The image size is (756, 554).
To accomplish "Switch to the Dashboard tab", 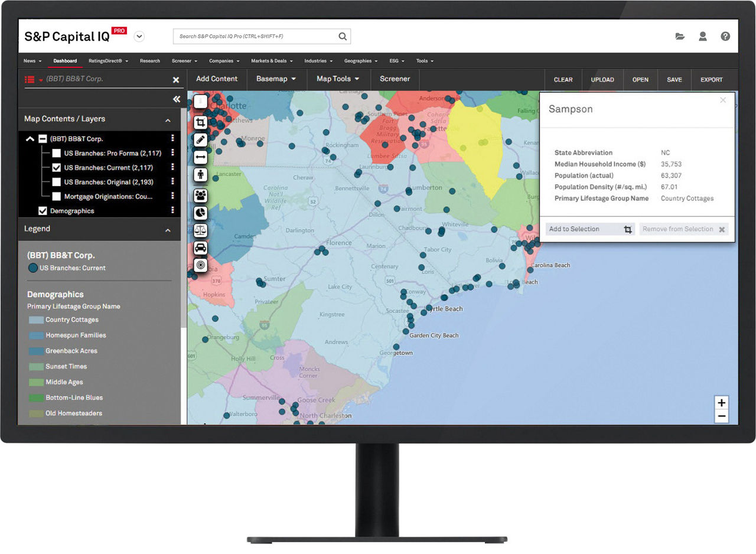I will (x=65, y=61).
